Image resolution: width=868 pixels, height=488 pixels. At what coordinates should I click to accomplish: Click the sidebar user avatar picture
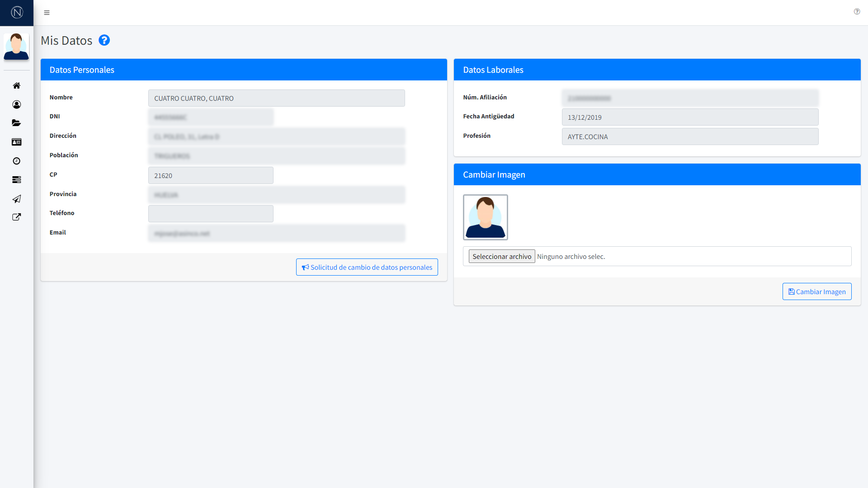click(16, 47)
